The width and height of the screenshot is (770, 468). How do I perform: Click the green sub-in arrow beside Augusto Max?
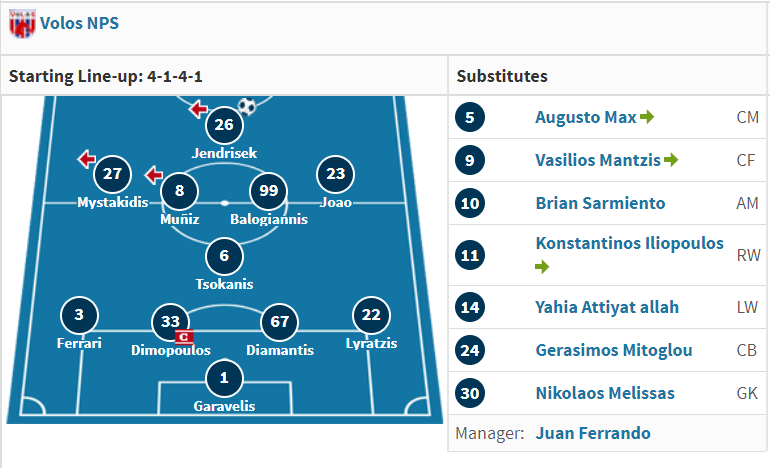point(647,117)
